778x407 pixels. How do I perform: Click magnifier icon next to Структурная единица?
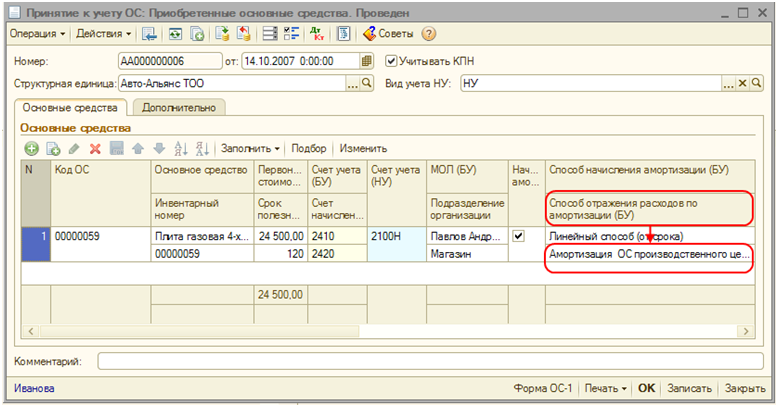[x=366, y=83]
